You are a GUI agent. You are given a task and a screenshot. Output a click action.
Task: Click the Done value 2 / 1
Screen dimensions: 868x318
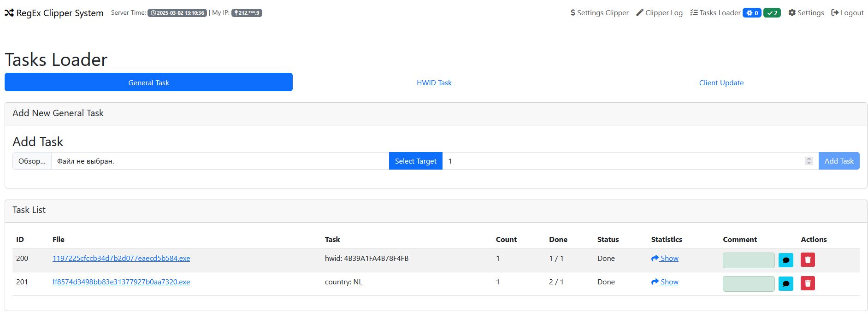click(556, 282)
